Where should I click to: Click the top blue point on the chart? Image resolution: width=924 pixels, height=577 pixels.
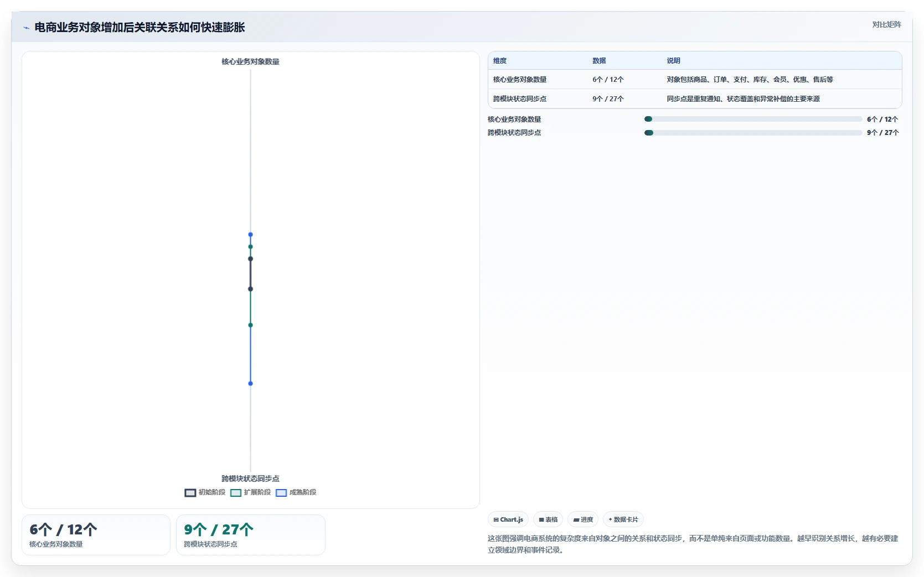click(x=250, y=235)
